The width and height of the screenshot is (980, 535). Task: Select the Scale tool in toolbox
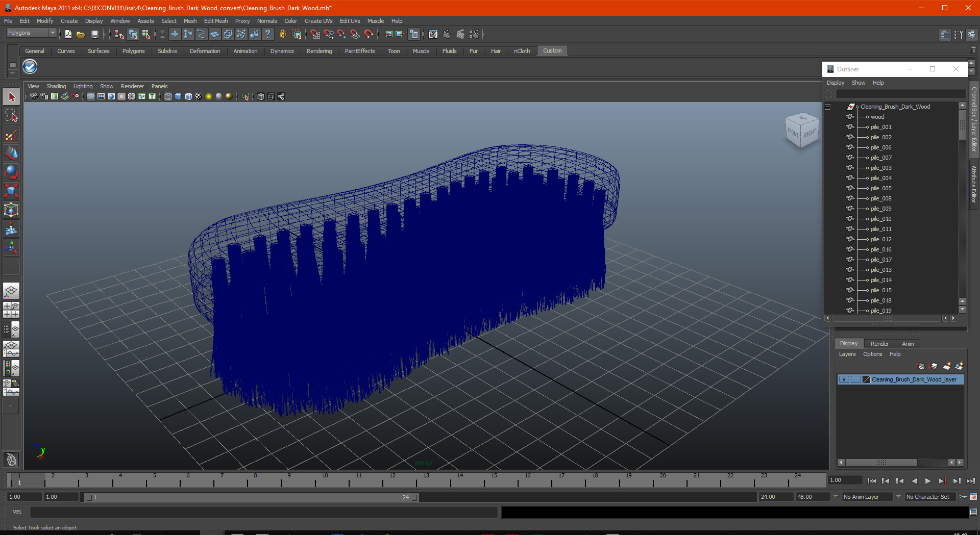(x=11, y=191)
